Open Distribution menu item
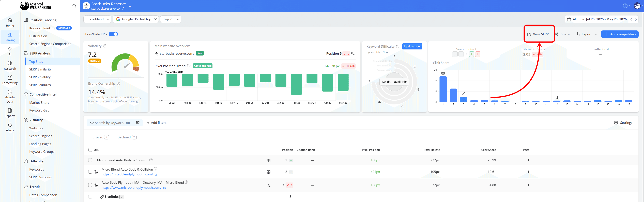 tap(38, 36)
